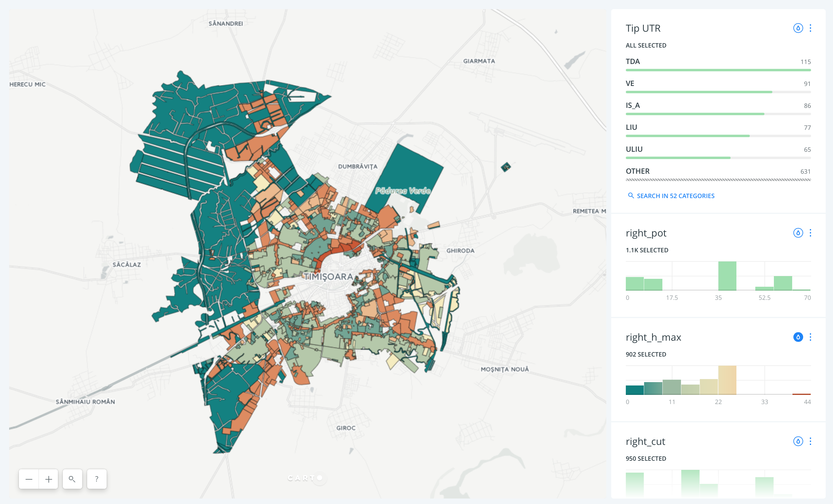Click tallest tan bar in right_h_max histogram
Image resolution: width=833 pixels, height=504 pixels.
tap(727, 380)
